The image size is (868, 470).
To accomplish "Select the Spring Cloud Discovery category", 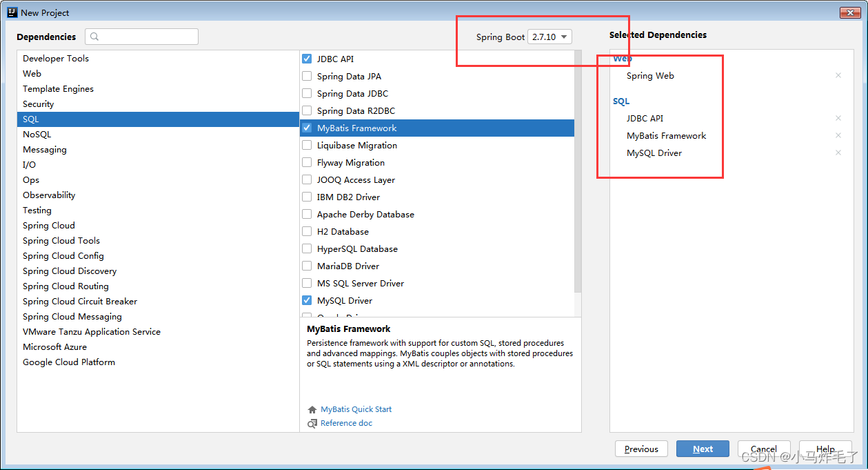I will [x=158, y=271].
